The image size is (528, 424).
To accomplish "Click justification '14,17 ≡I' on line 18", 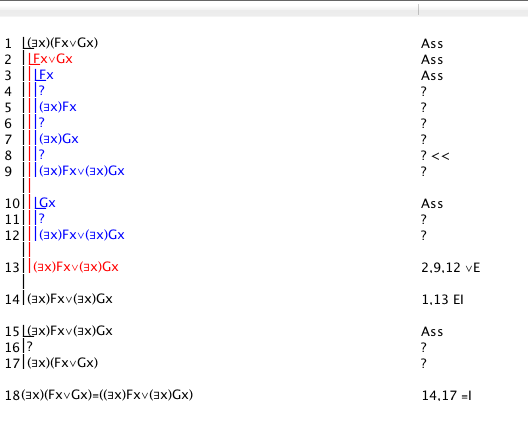I will click(447, 396).
